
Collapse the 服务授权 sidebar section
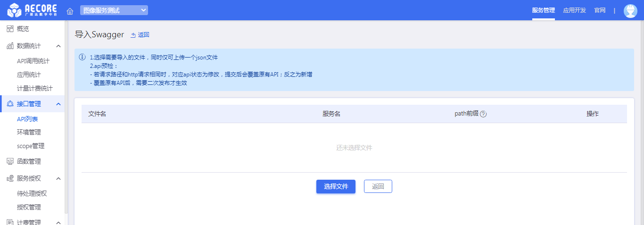pos(58,178)
